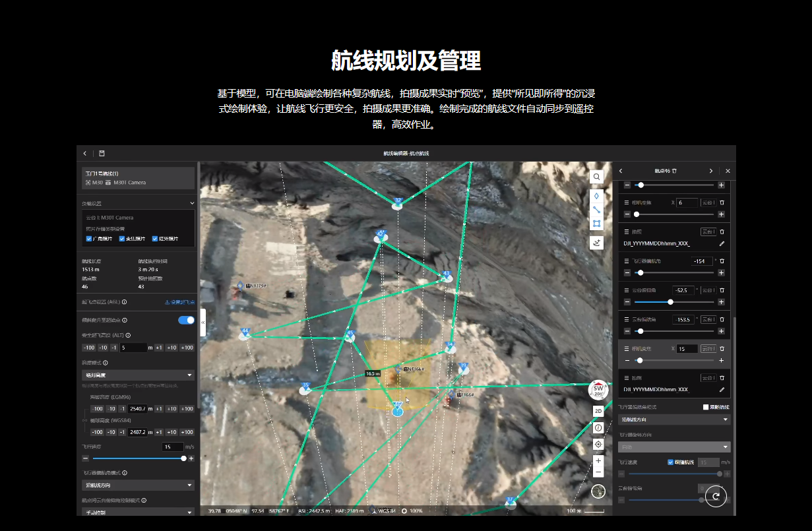Zoom in with the map plus button
Viewport: 812px width, 531px height.
click(598, 460)
